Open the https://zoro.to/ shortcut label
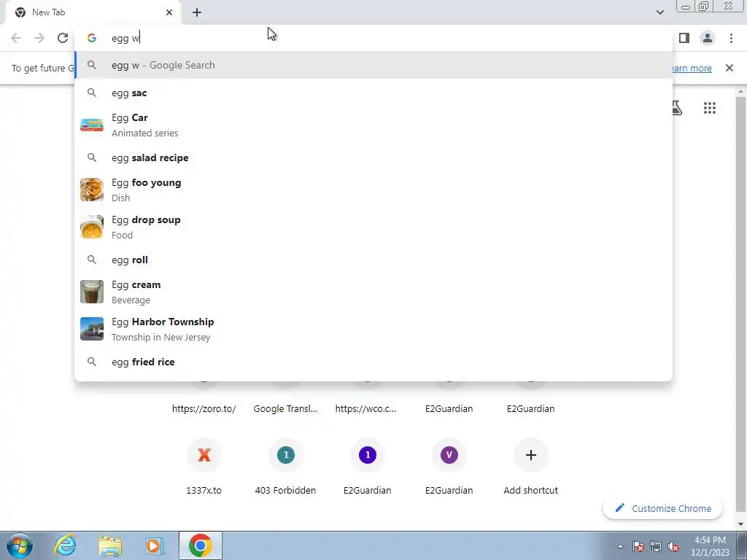747x560 pixels. (x=204, y=408)
